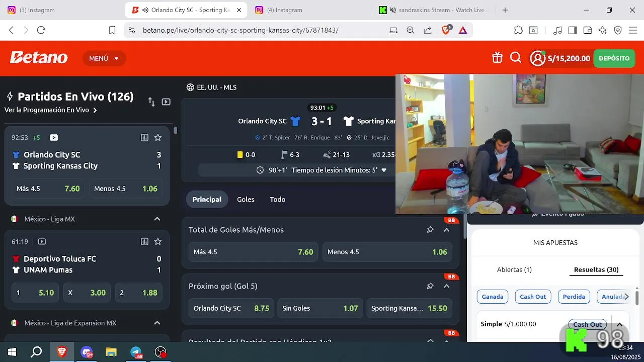This screenshot has height=362, width=644.
Task: Open the user account profile icon
Action: (x=537, y=58)
